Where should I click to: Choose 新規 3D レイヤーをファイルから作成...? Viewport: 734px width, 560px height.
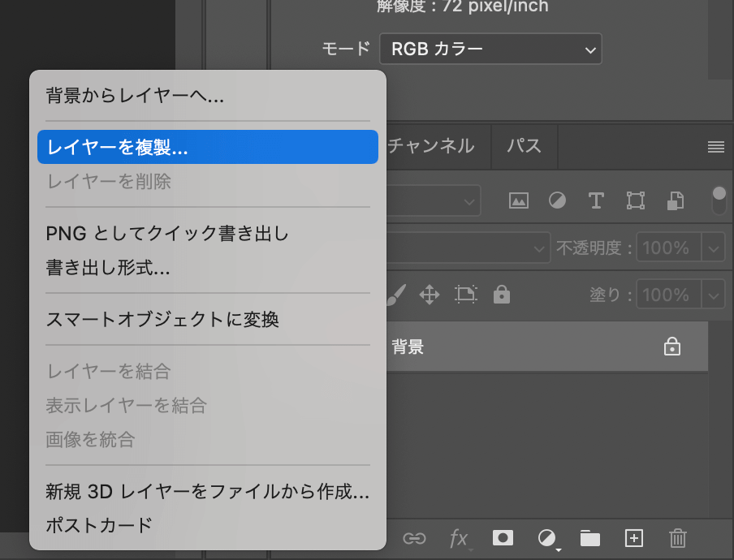(207, 491)
